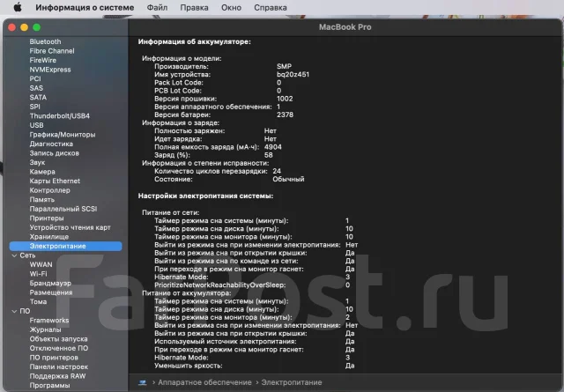Collapse the ПО section
Screen dimensions: 564x392
pos(14,311)
